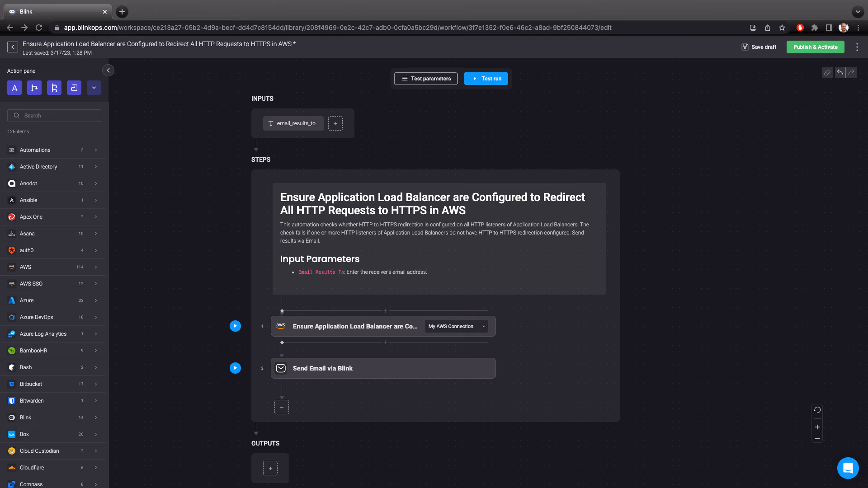Click Test parameters button

click(426, 79)
